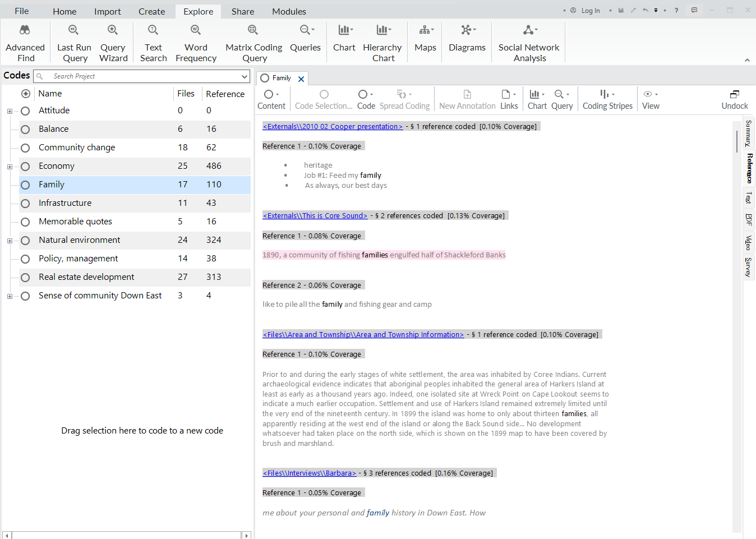Open the Advanced Find tool
This screenshot has height=539, width=756.
pos(25,42)
